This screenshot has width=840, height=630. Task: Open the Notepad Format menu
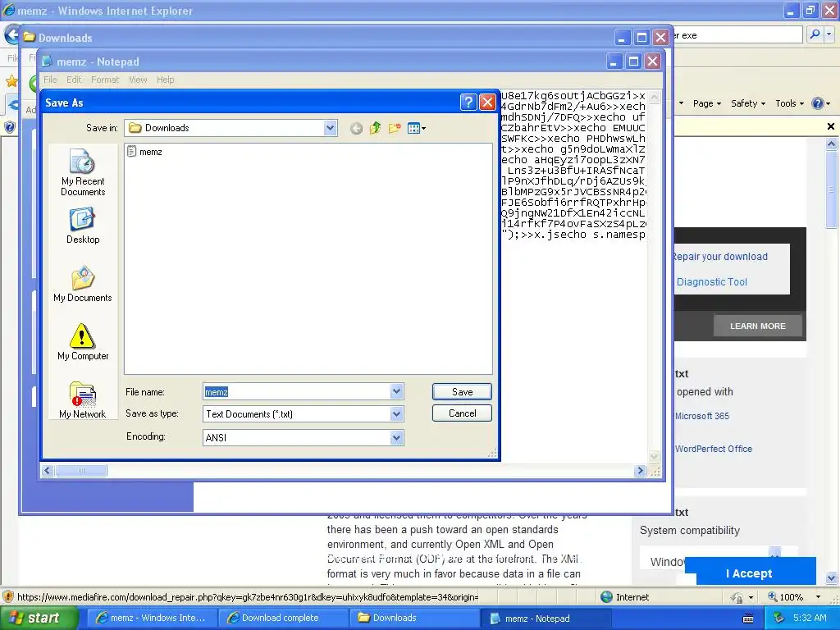[x=105, y=80]
